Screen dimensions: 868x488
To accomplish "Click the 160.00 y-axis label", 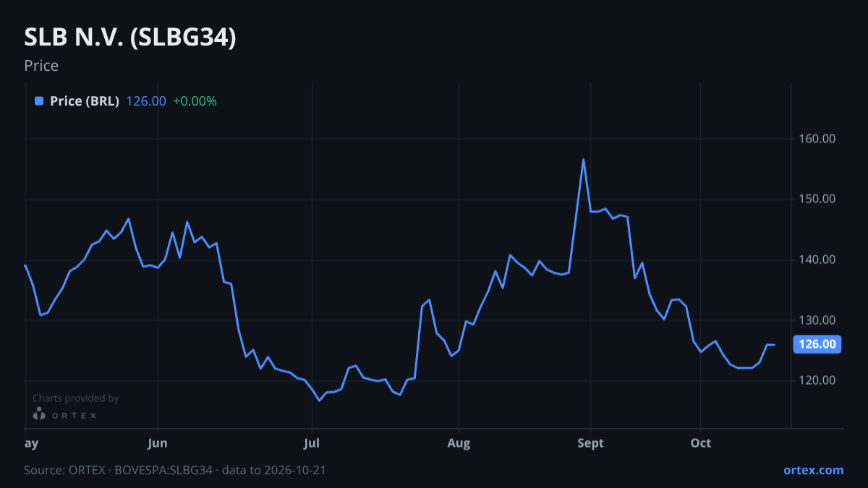I will click(819, 138).
